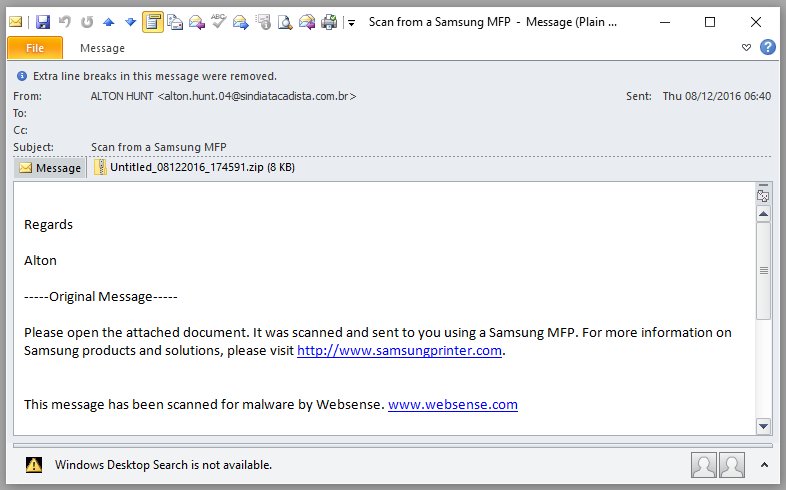The width and height of the screenshot is (786, 490).
Task: Click the envelope message icon in title bar
Action: click(16, 22)
